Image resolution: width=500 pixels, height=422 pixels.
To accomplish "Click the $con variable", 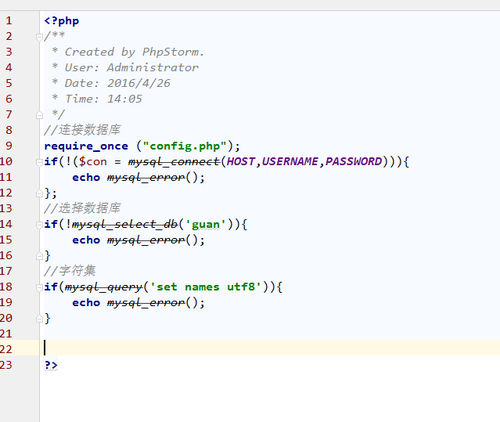I will coord(93,162).
